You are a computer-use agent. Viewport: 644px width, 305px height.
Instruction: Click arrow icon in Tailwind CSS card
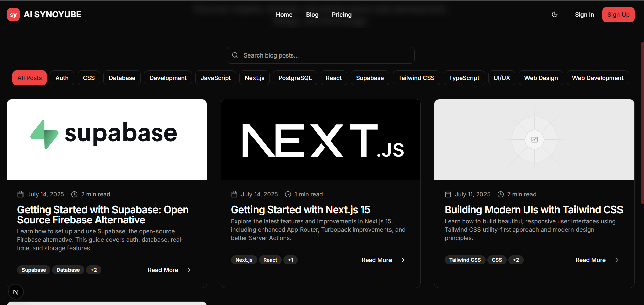[x=616, y=260]
